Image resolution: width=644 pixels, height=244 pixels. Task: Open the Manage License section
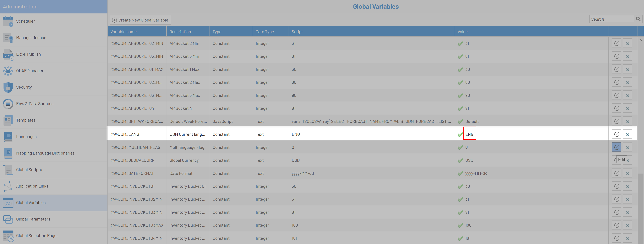[x=31, y=38]
